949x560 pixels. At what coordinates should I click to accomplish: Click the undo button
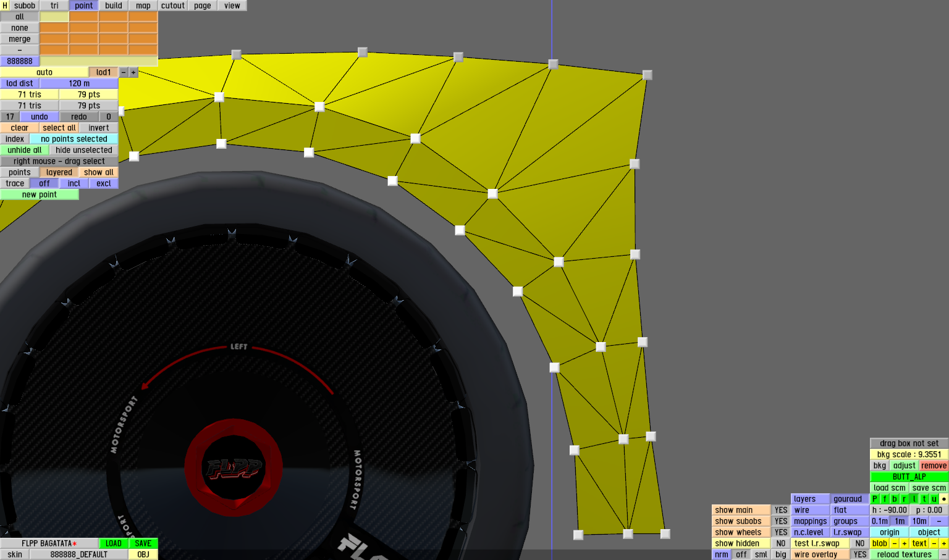[40, 117]
